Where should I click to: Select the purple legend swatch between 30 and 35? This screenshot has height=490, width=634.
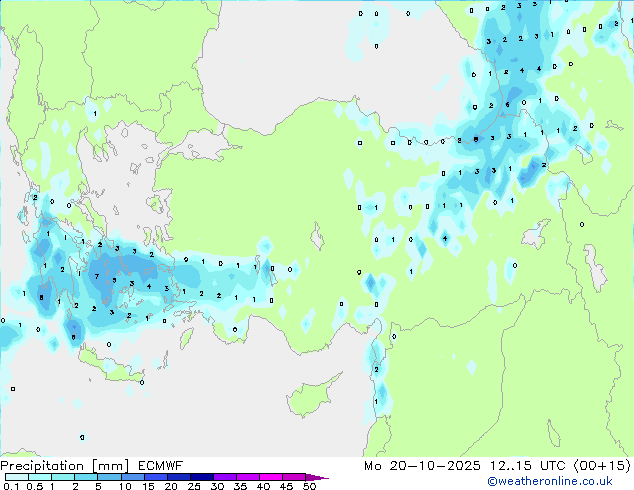[x=225, y=477]
